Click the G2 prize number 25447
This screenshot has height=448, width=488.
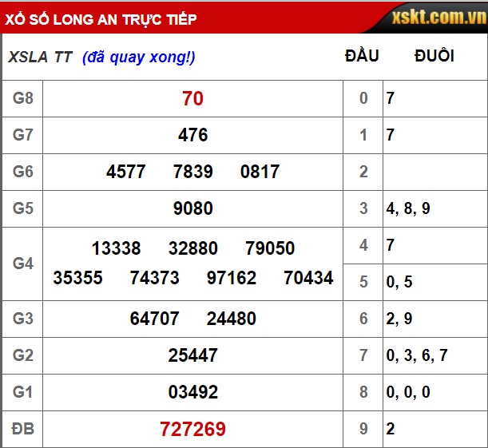click(x=192, y=355)
